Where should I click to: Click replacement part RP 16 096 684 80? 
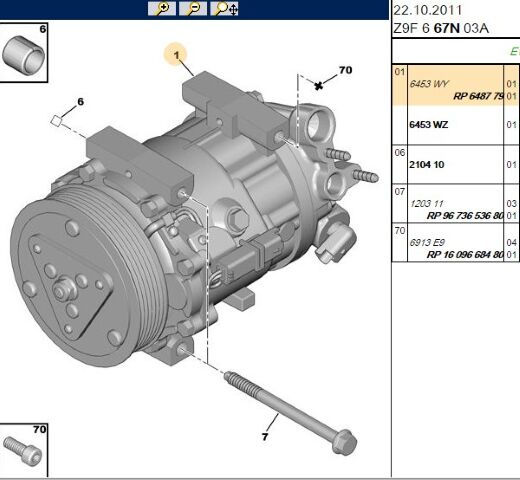pyautogui.click(x=465, y=255)
